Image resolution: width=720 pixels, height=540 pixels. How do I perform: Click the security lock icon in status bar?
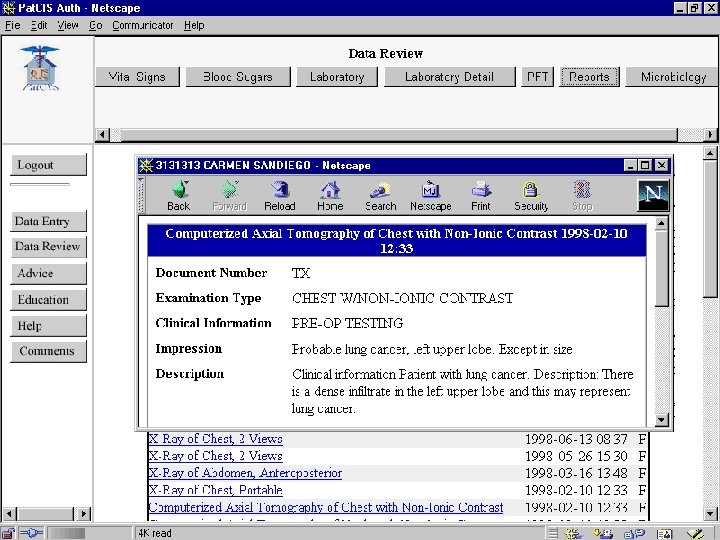8,533
